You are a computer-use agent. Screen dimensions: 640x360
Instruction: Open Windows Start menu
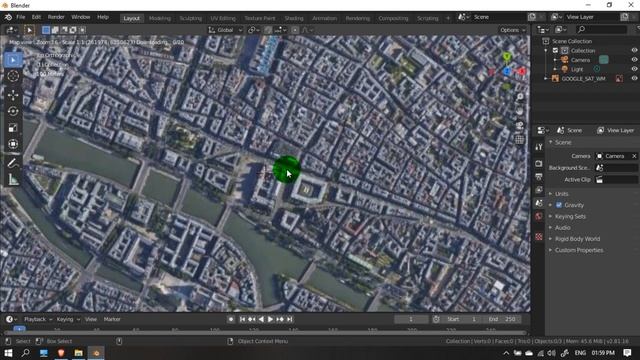[x=8, y=353]
